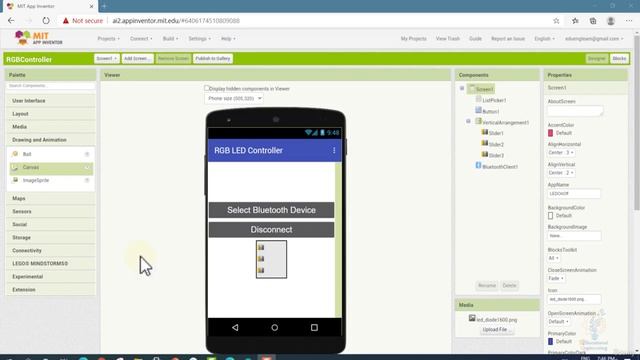This screenshot has width=640, height=360.
Task: Collapse the VerticalArrangement1 tree node
Action: point(468,121)
